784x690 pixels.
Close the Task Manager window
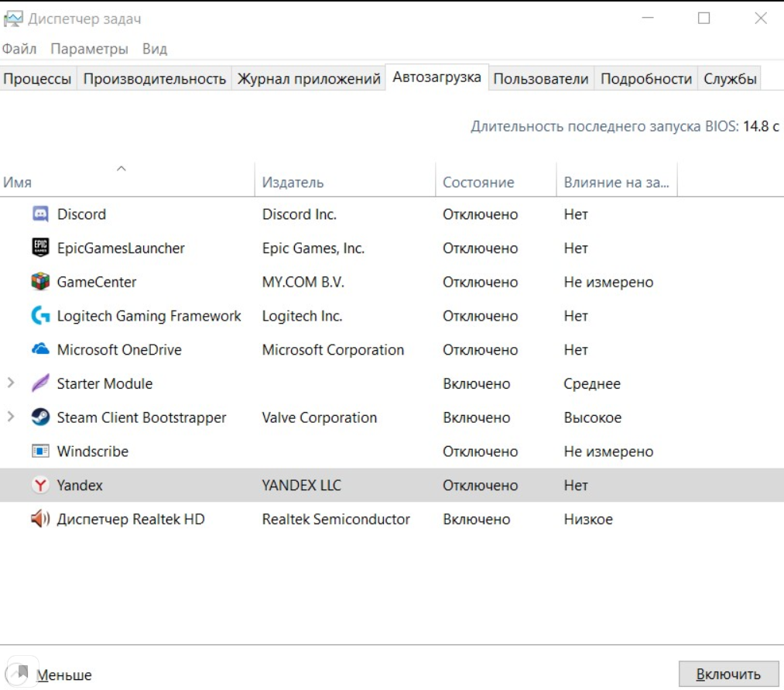[x=761, y=18]
